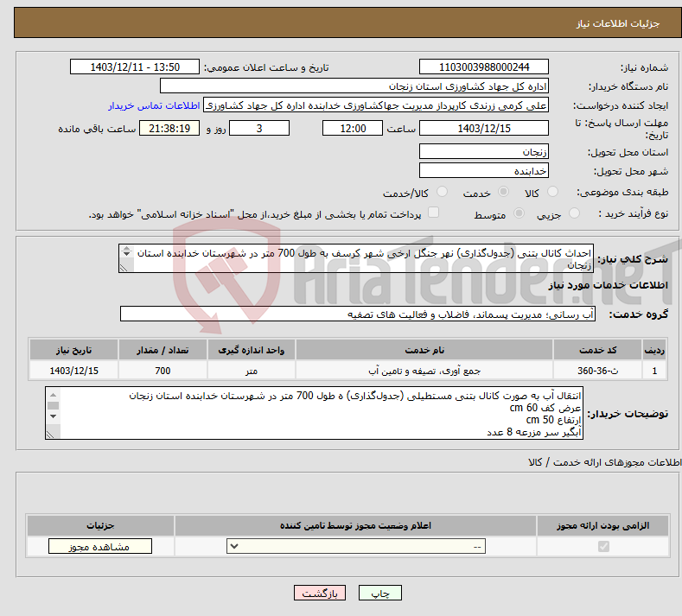Click the response deadline date 1403/12/15 field
Screen dimensions: 682x616
484,128
